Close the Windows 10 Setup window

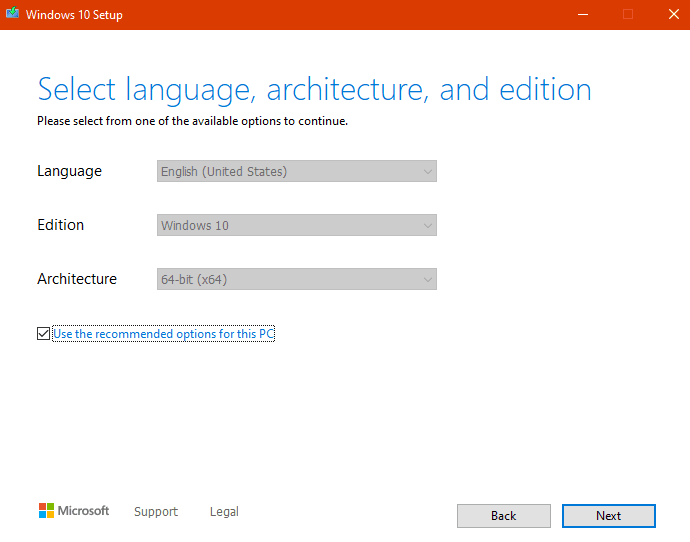click(x=674, y=15)
